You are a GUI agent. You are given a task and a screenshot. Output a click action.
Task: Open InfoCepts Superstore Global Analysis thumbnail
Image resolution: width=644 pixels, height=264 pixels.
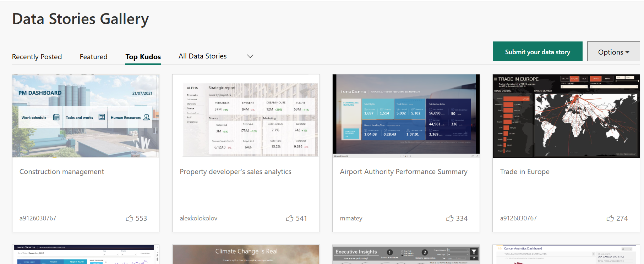click(86, 254)
